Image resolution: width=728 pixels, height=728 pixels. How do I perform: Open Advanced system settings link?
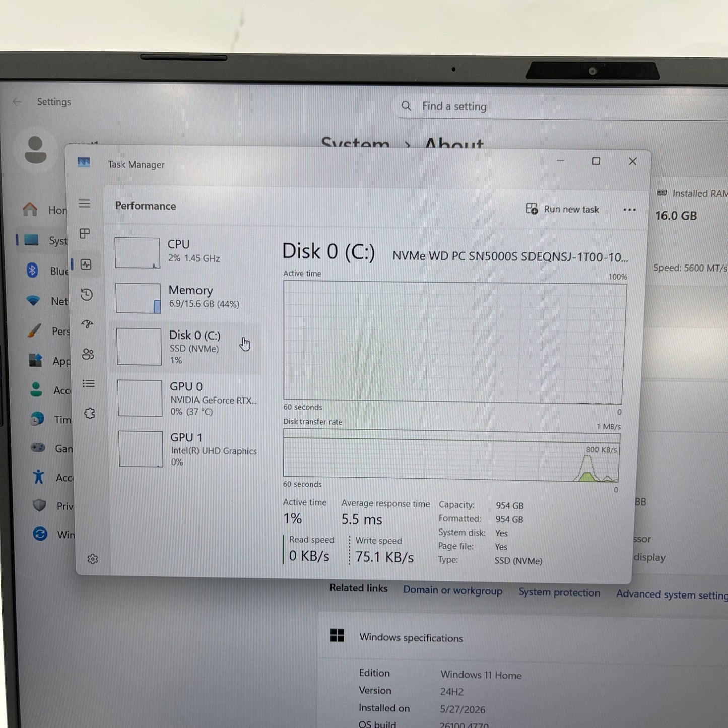pos(672,594)
